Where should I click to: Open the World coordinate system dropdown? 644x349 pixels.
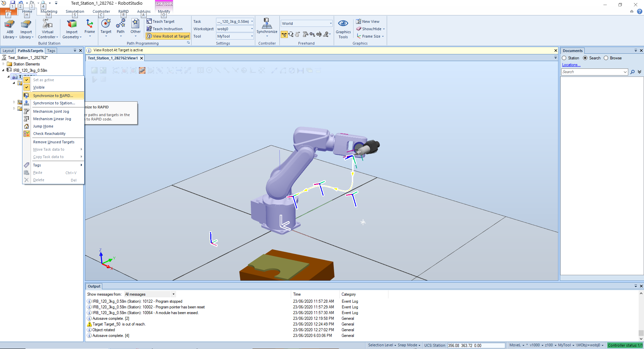click(x=330, y=23)
